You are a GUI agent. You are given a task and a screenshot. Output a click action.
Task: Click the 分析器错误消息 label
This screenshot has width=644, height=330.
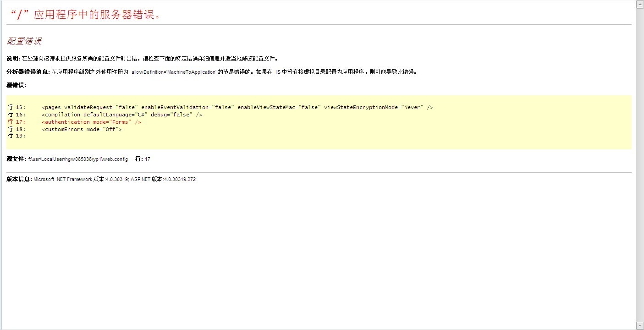(28, 72)
